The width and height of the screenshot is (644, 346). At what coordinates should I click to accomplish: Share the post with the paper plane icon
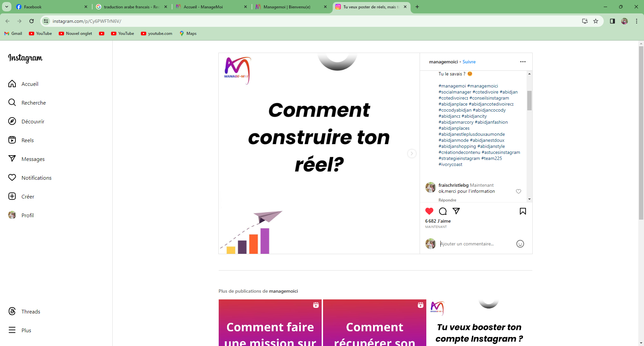[x=456, y=211]
